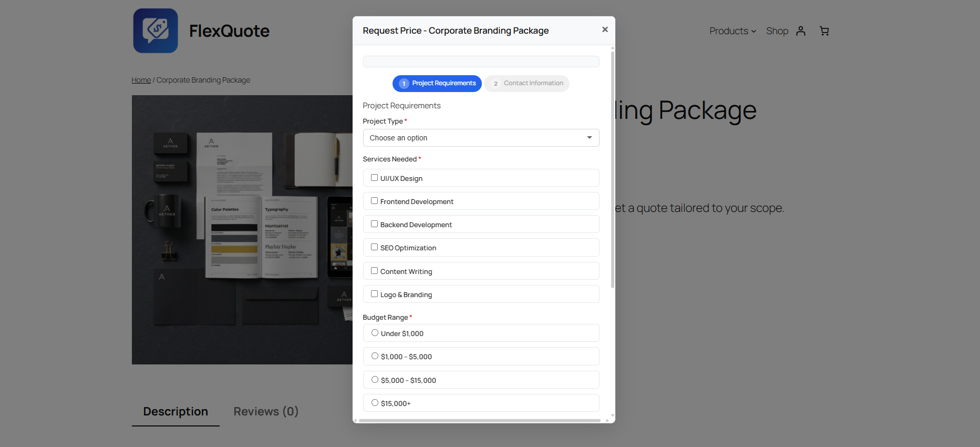Click the step 1 Project Requirements indicator
The width and height of the screenshot is (980, 447).
coord(437,84)
